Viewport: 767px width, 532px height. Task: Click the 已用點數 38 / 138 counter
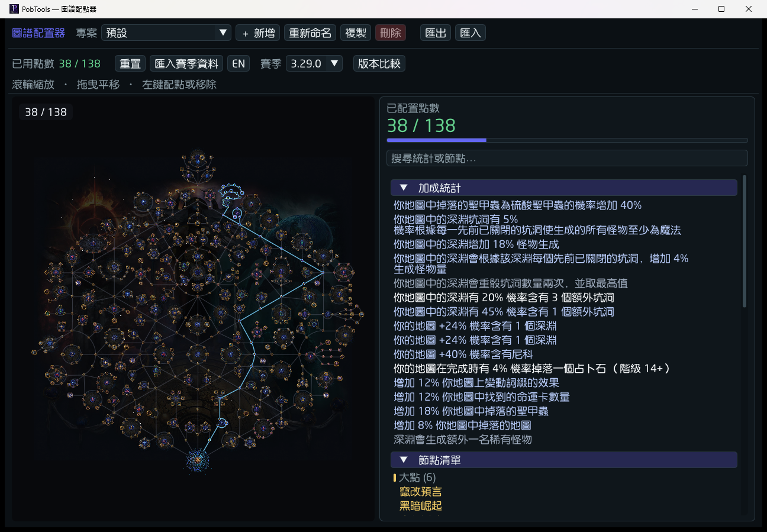click(56, 64)
